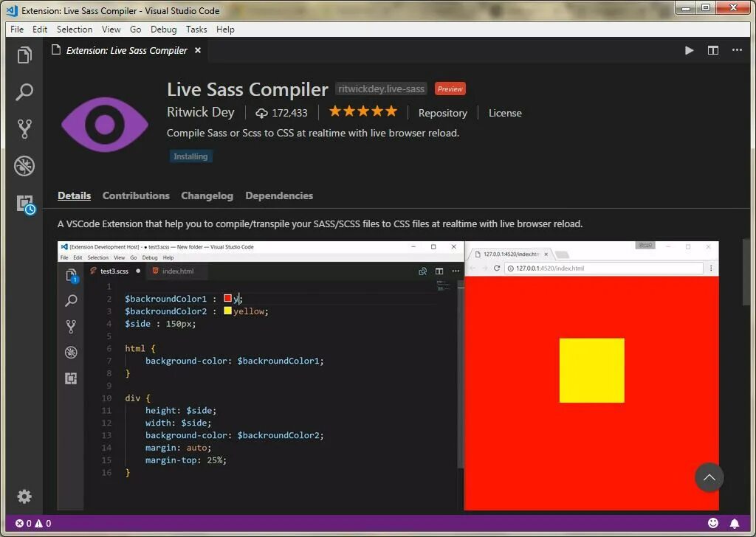Open the editor more actions ellipsis
756x537 pixels.
tap(737, 50)
